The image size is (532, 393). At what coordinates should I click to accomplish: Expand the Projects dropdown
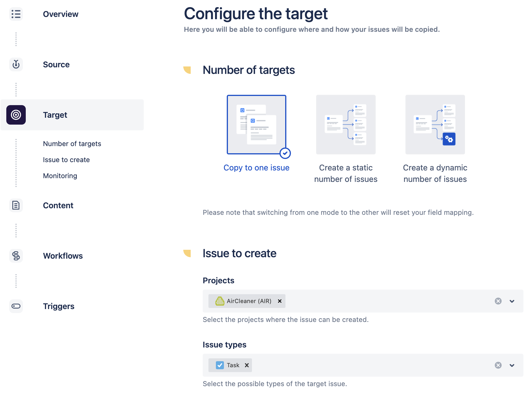pos(512,301)
